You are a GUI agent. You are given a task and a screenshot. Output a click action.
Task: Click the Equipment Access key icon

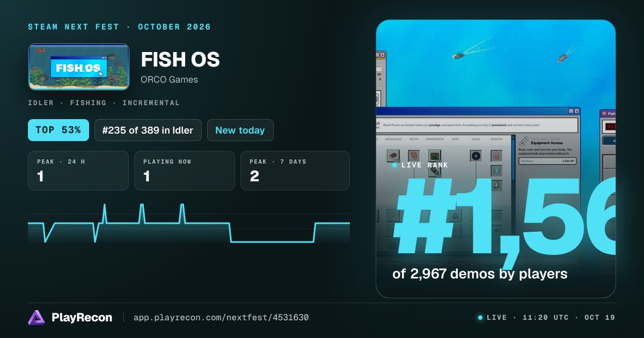[524, 142]
